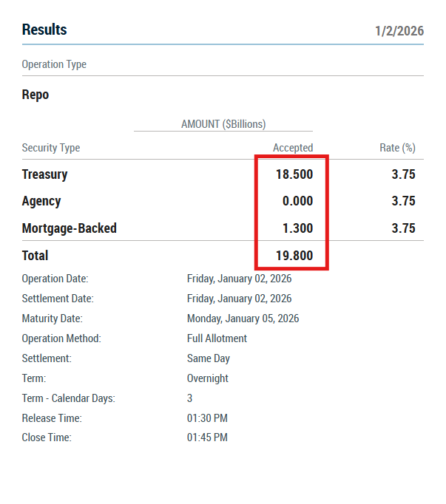The image size is (446, 504).
Task: Click the AMOUNT ($Billions) column group header
Action: click(223, 124)
